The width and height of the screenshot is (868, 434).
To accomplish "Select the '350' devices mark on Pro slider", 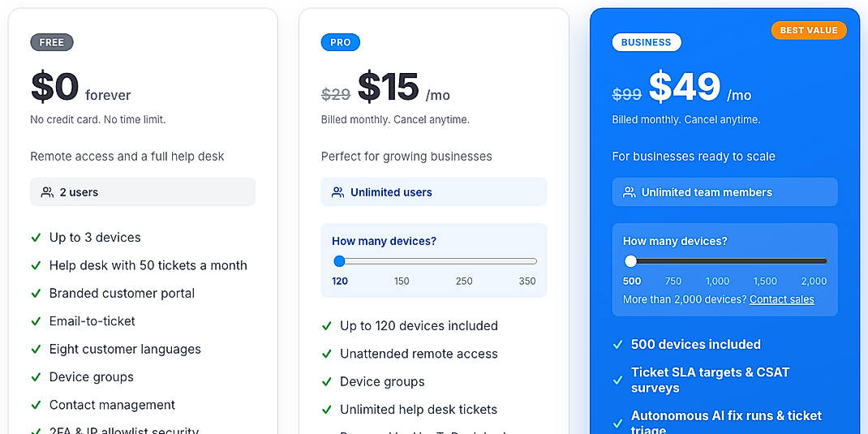I will (x=527, y=281).
